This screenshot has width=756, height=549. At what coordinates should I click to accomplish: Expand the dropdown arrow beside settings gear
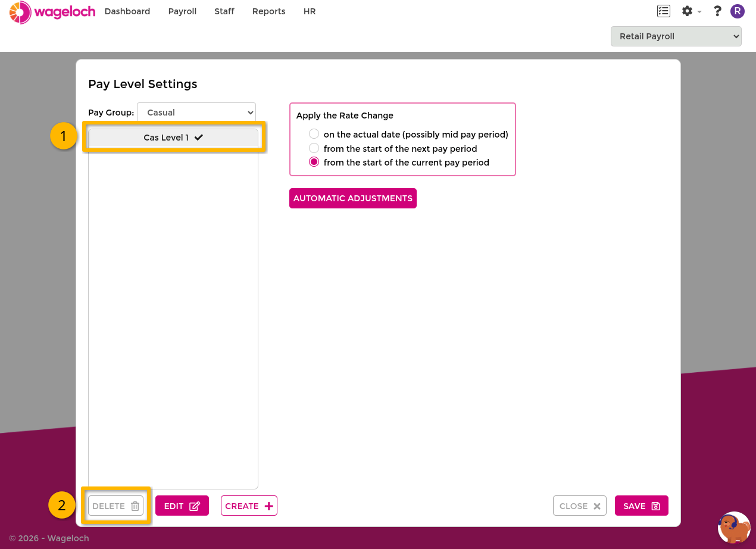coord(699,12)
